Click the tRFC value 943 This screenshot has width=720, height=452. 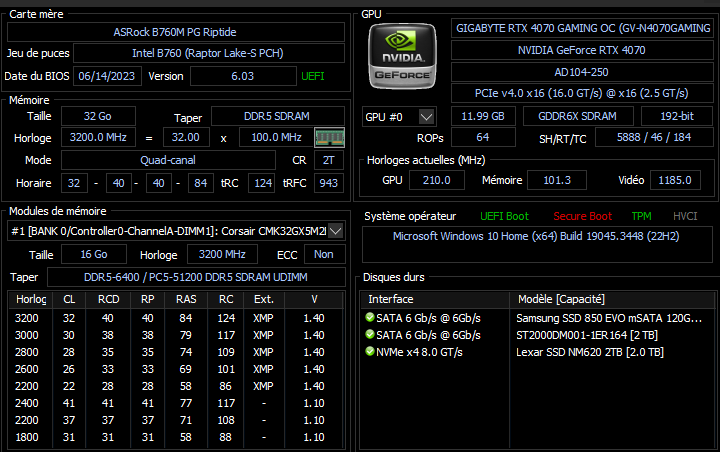tap(329, 183)
